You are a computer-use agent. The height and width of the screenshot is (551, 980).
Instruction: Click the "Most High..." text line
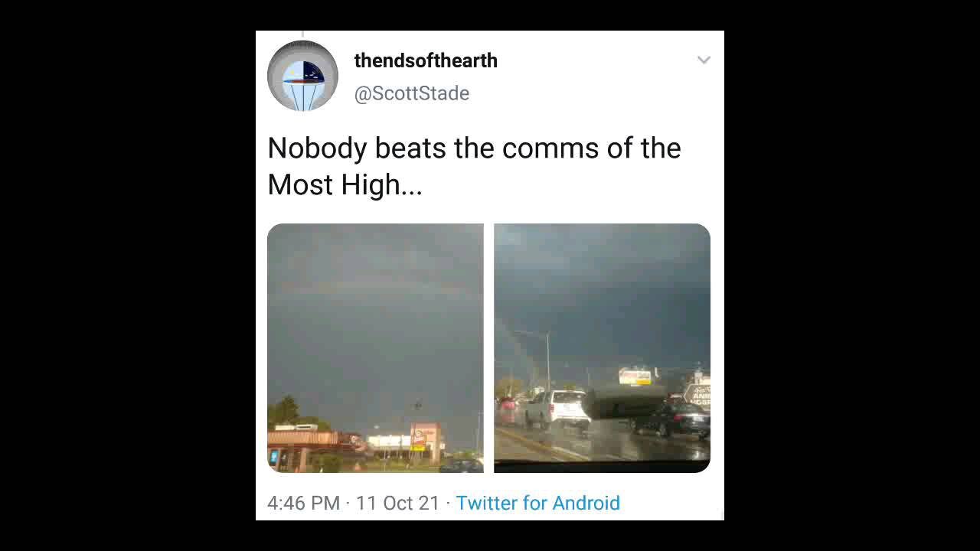345,184
